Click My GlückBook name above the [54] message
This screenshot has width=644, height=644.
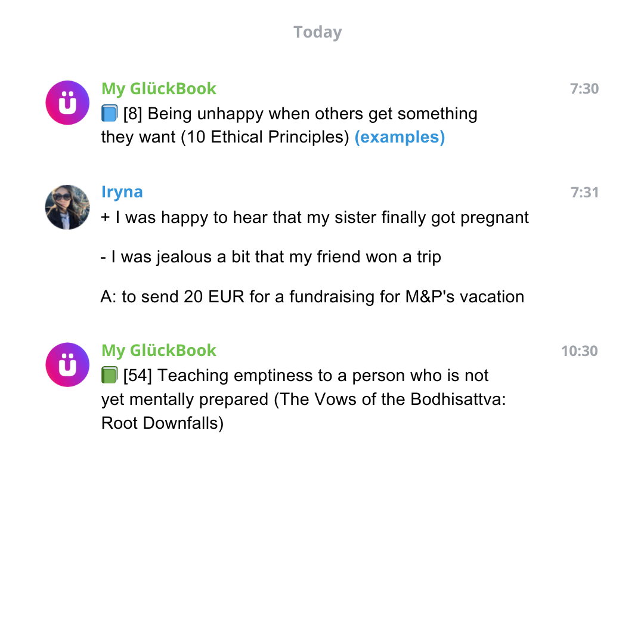pos(159,350)
